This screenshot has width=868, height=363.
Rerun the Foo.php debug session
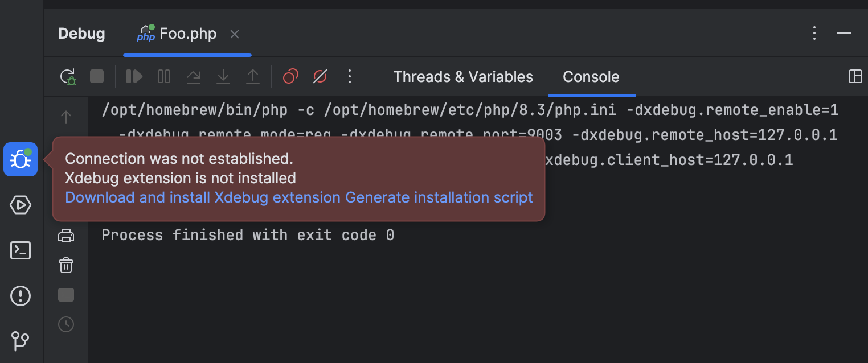point(68,76)
